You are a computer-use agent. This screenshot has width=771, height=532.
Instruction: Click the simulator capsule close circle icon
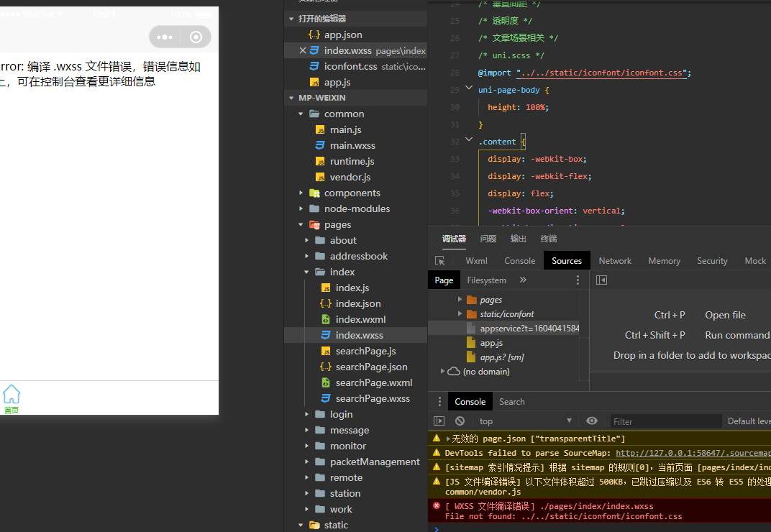coord(196,37)
